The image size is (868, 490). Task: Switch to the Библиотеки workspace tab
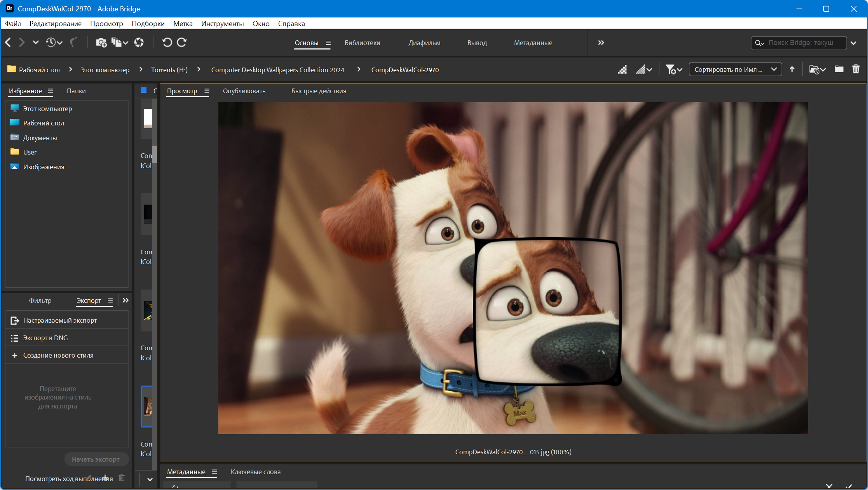tap(362, 43)
